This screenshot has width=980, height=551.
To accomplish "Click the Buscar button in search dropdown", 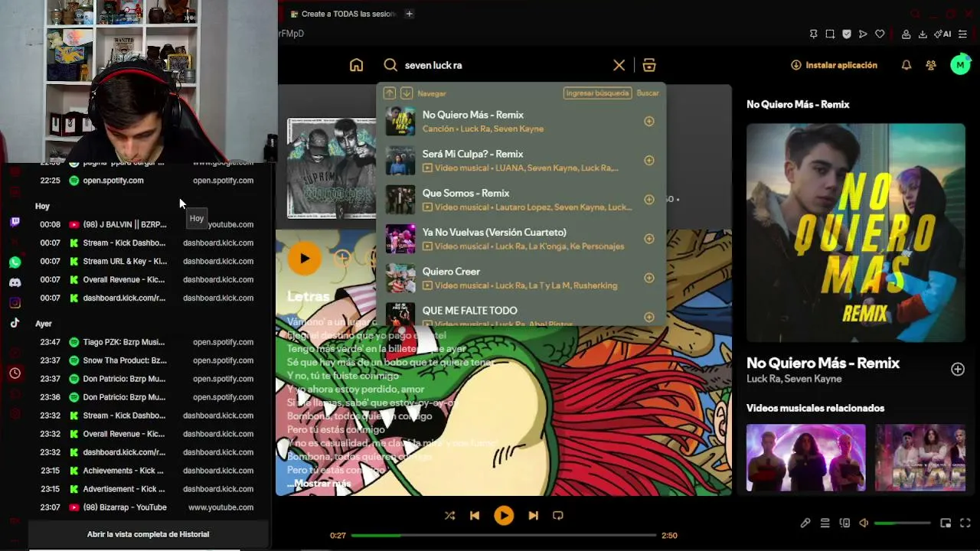I will [x=648, y=93].
